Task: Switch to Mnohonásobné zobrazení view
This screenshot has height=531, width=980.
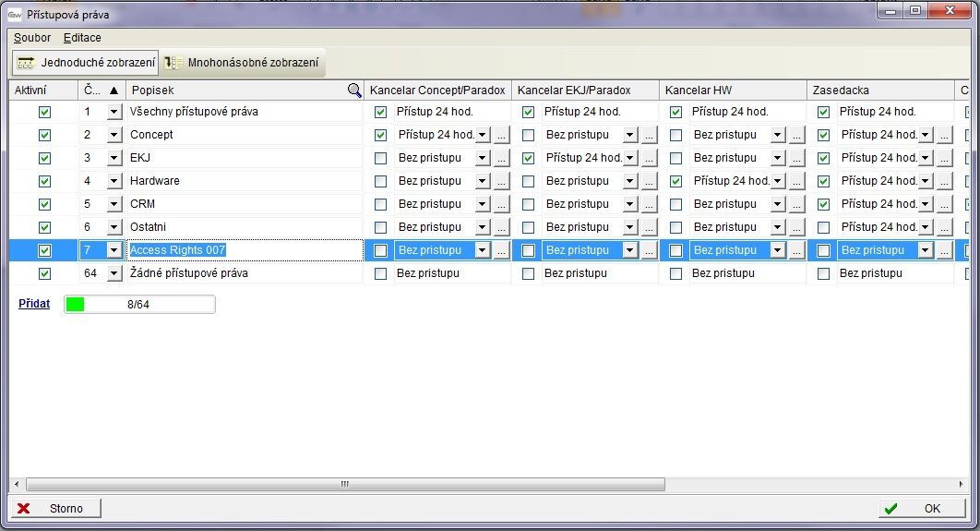Action: 244,63
